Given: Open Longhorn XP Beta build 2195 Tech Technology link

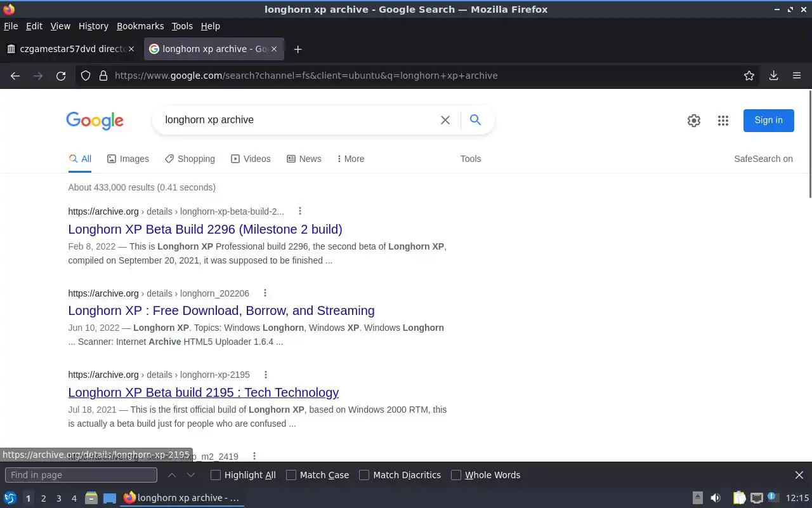Looking at the screenshot, I should (x=204, y=392).
